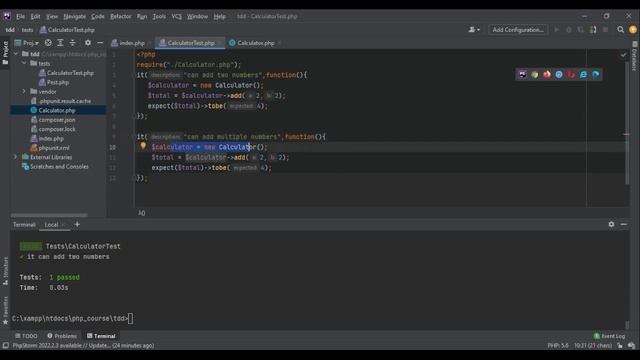The height and width of the screenshot is (360, 640).
Task: Toggle the Database side tool window
Action: (635, 56)
